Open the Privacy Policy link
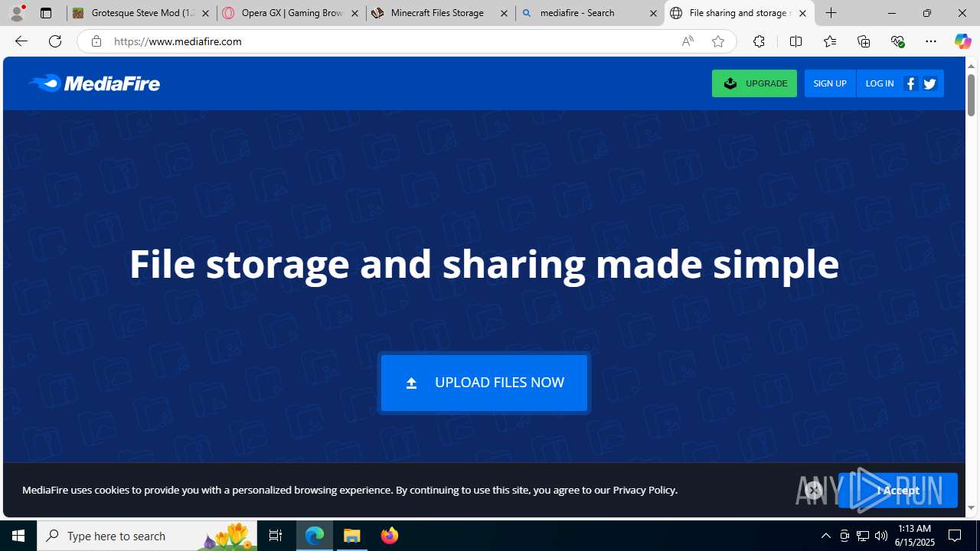Image resolution: width=980 pixels, height=551 pixels. (x=644, y=490)
